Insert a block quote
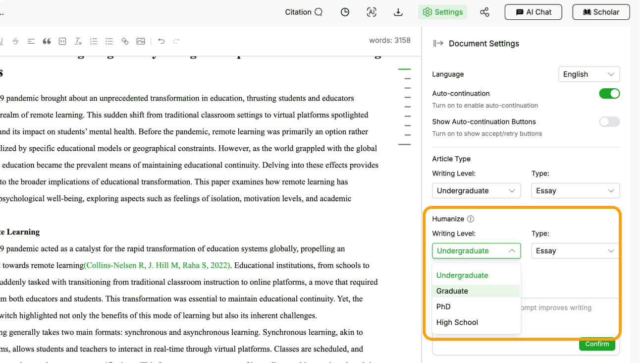Image resolution: width=644 pixels, height=363 pixels. [x=47, y=41]
